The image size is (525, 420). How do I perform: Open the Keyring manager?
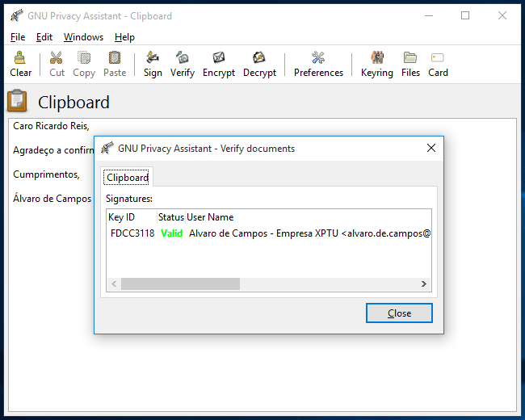coord(377,64)
